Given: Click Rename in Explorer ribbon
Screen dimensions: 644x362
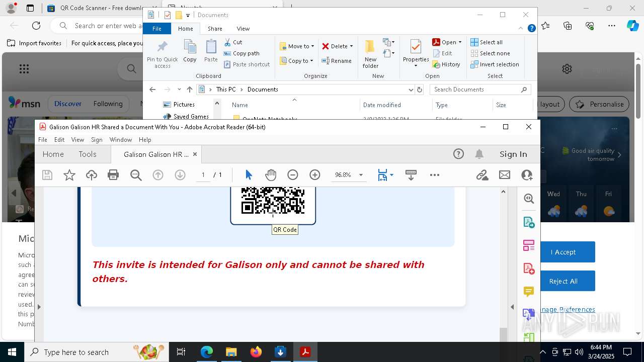Looking at the screenshot, I should click(x=337, y=61).
